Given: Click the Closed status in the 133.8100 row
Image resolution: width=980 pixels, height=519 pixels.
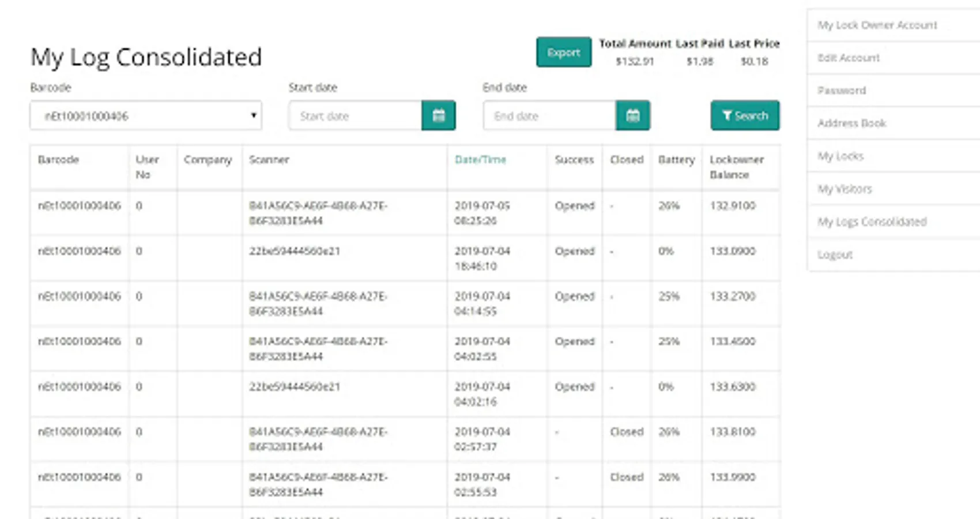Looking at the screenshot, I should pyautogui.click(x=627, y=432).
